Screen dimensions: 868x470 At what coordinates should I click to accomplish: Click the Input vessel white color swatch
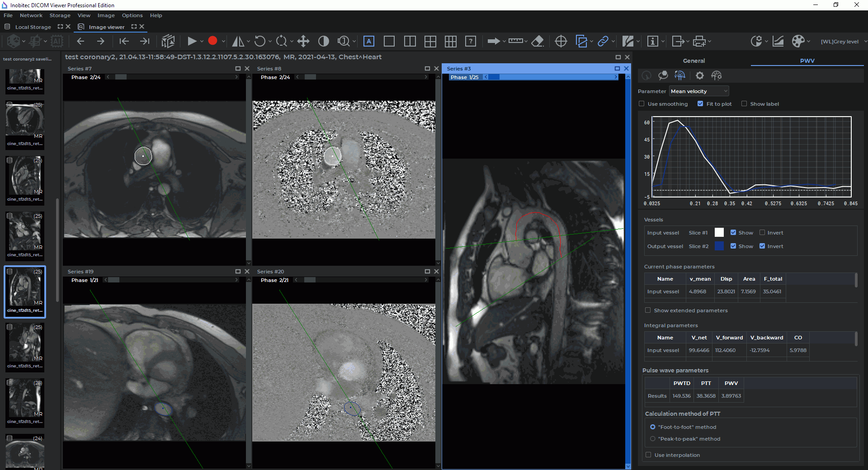point(719,232)
